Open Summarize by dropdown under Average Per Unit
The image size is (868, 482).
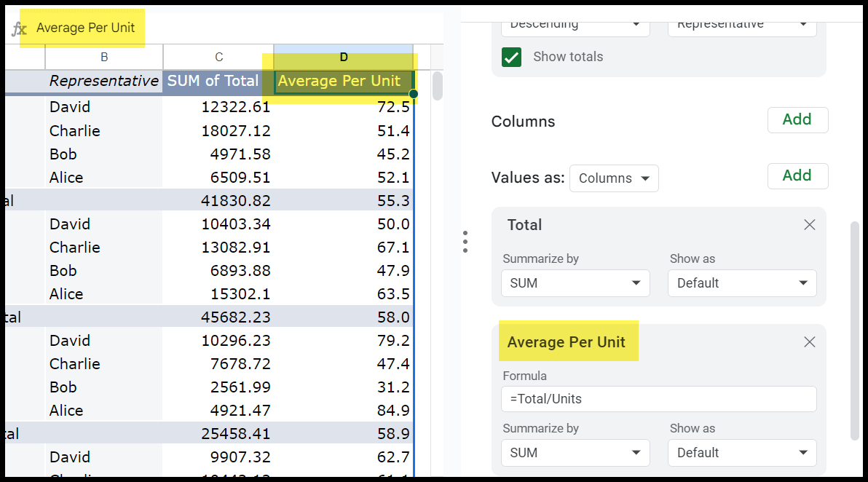(x=576, y=453)
